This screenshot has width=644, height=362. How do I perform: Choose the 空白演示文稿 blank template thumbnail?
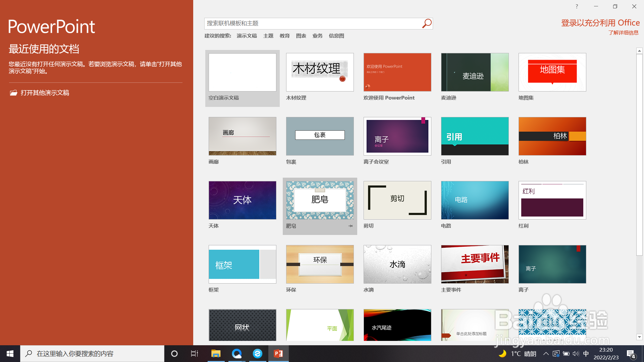(x=242, y=72)
